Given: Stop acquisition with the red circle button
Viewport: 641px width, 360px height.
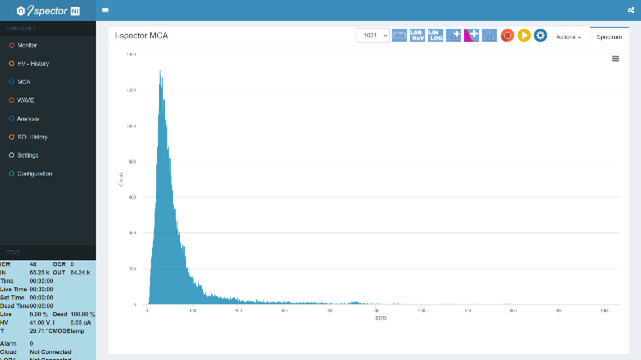Looking at the screenshot, I should pos(507,36).
